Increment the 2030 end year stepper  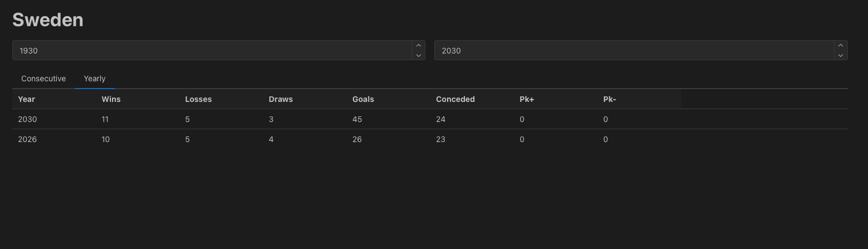[x=841, y=46]
